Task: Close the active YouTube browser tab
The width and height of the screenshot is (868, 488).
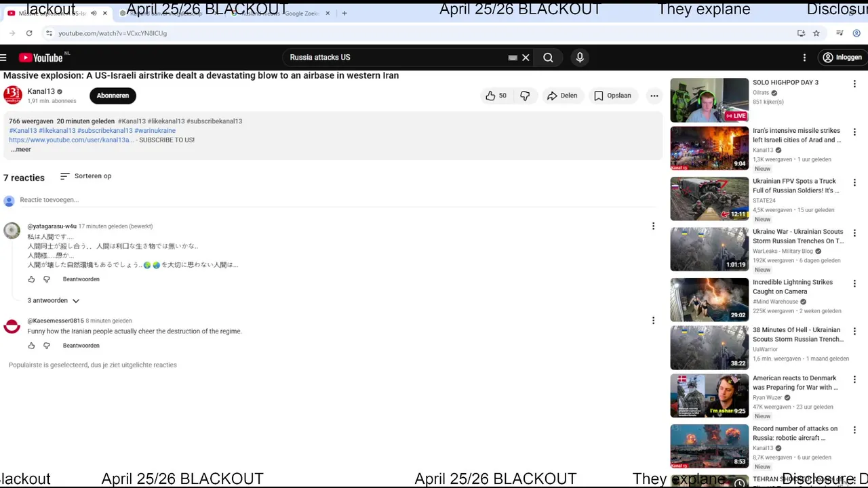Action: pos(105,13)
